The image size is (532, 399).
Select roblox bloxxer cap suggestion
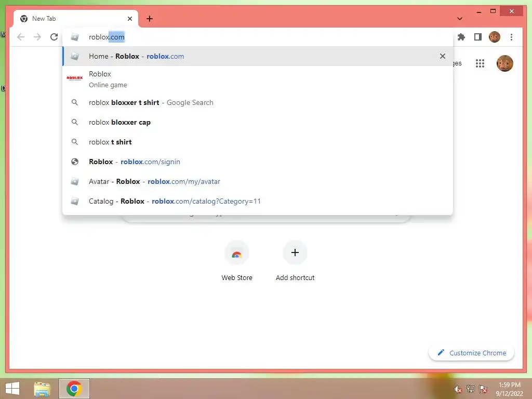tap(258, 122)
